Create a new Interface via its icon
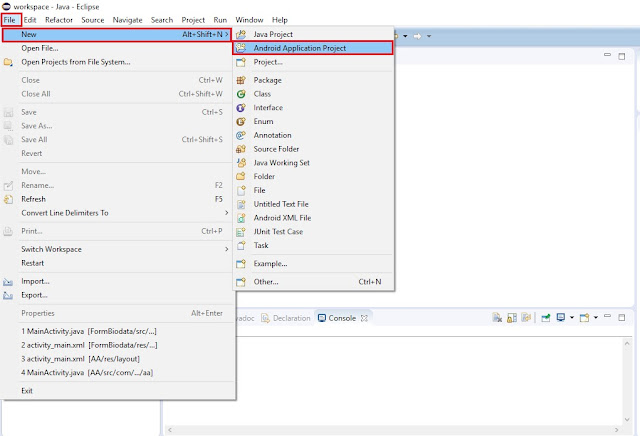 coord(241,108)
